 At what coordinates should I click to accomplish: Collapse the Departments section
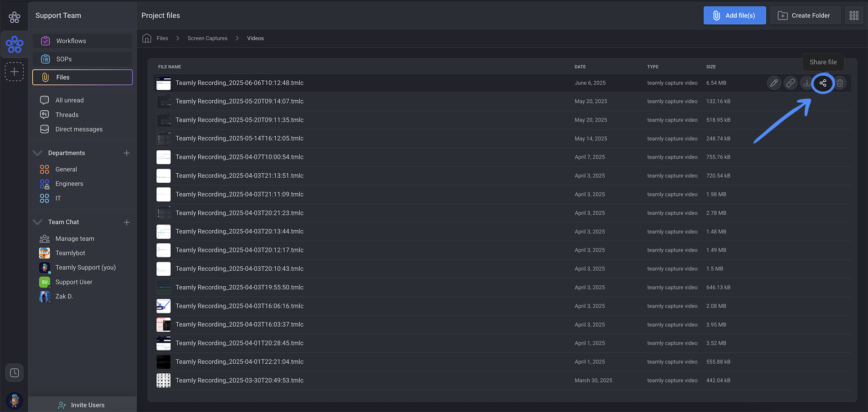37,153
